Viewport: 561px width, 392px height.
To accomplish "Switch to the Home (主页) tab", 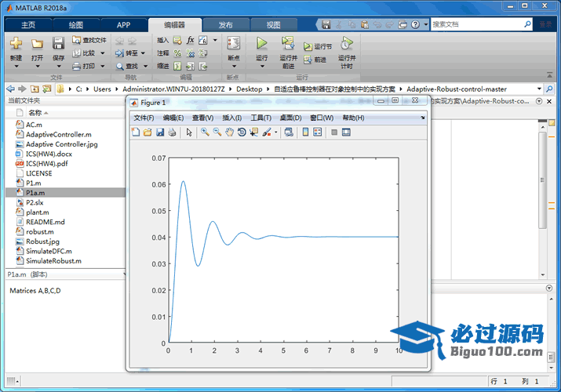I will (28, 25).
